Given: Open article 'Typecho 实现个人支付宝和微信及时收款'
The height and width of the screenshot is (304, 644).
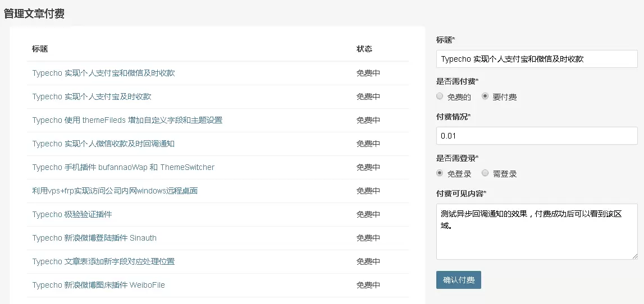Looking at the screenshot, I should pyautogui.click(x=103, y=73).
